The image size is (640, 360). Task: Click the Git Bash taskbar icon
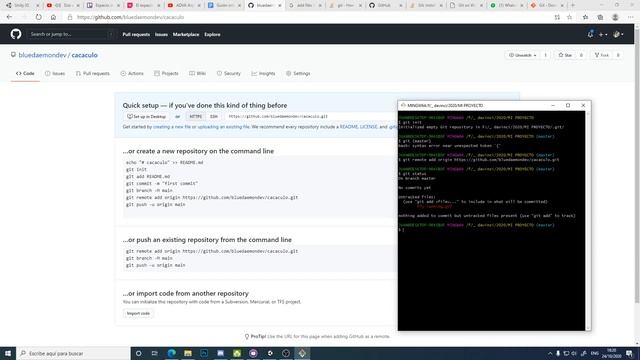click(302, 353)
